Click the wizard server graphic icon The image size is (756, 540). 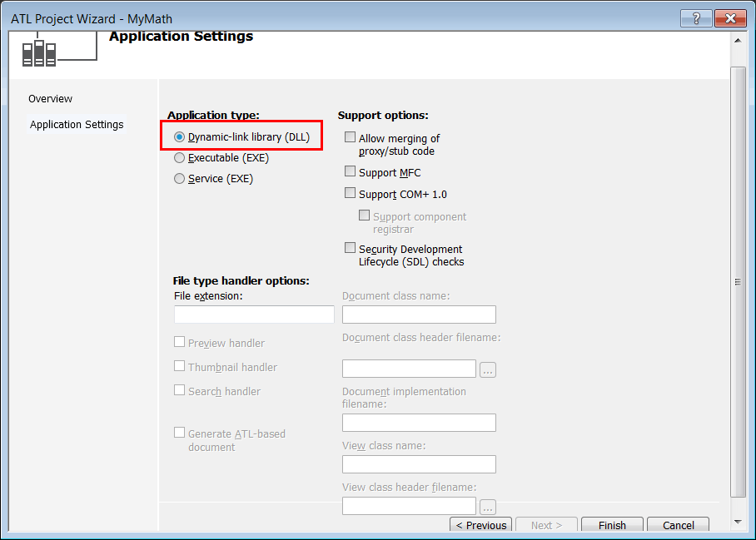pos(39,52)
